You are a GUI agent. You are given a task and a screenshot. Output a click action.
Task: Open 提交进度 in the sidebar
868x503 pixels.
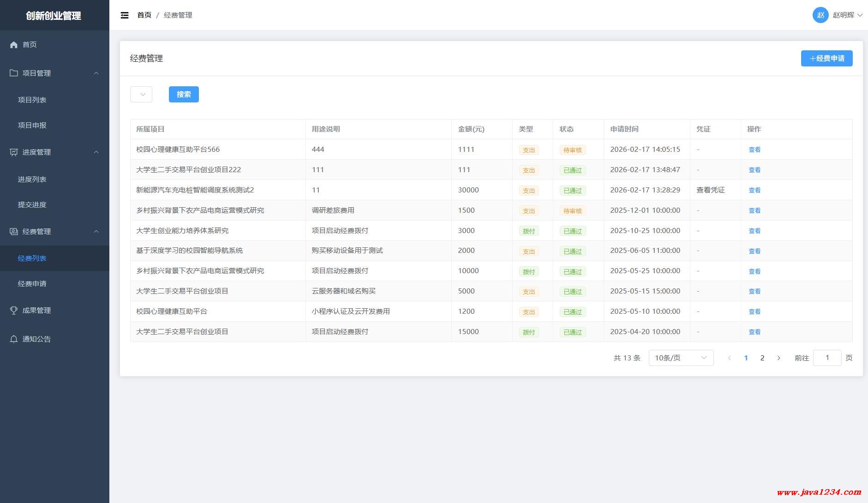(x=32, y=205)
